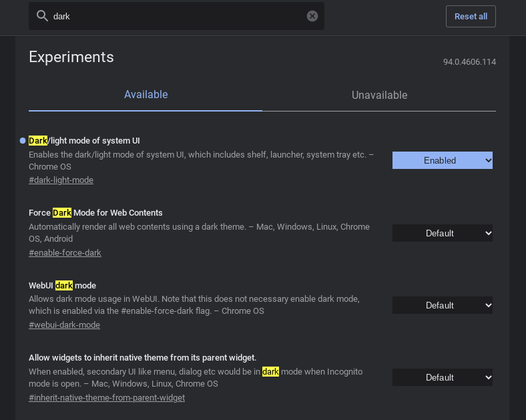Click the WebUI dark mode title
Screen dimensions: 526x420
coord(62,286)
